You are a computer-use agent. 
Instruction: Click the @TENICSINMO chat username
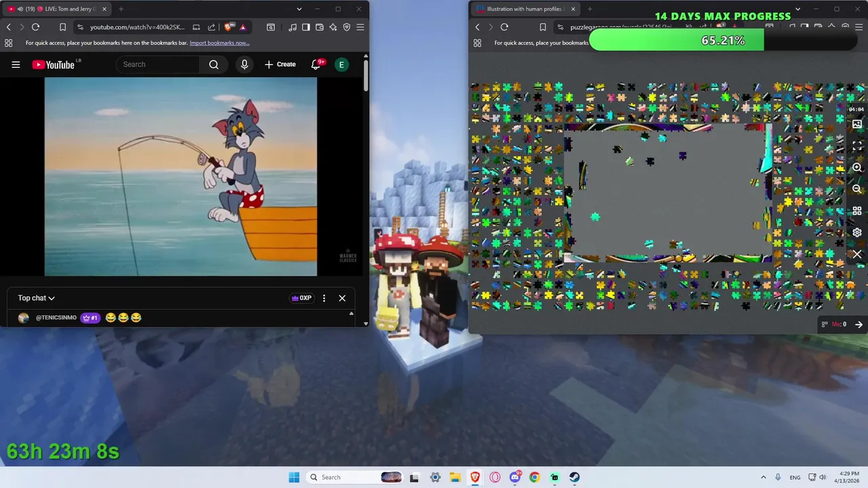pyautogui.click(x=56, y=318)
